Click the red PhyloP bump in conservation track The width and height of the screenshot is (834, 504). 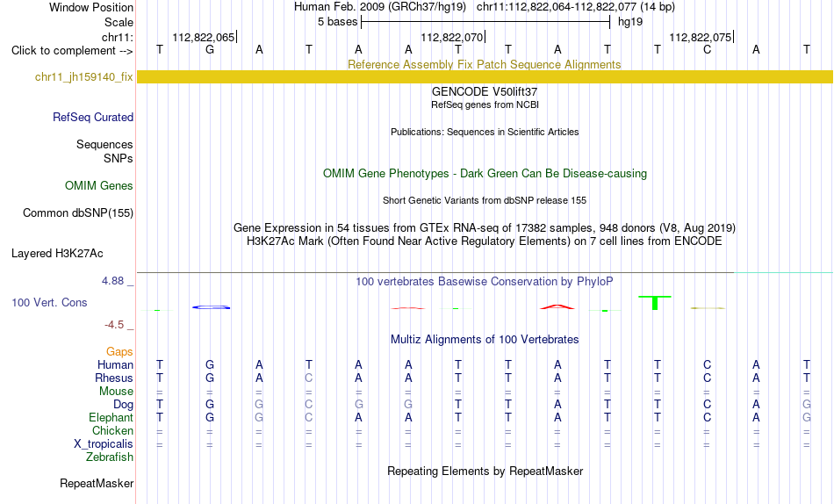click(x=557, y=306)
